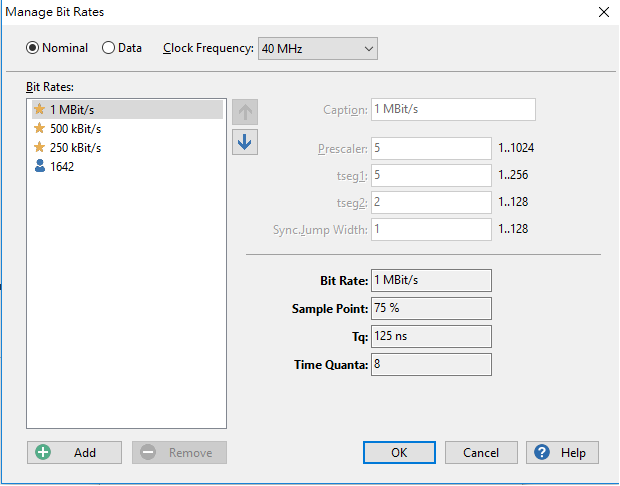
Task: Click the 40 MHz combo box arrow
Action: click(x=369, y=49)
